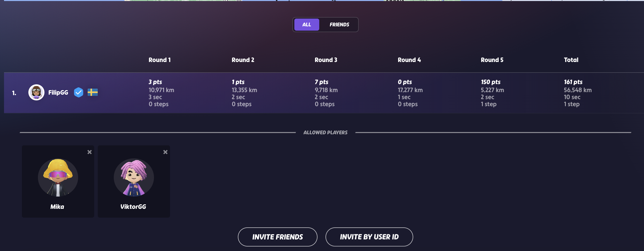This screenshot has width=644, height=251.
Task: Remove ViktorGG from allowed players
Action: (165, 152)
